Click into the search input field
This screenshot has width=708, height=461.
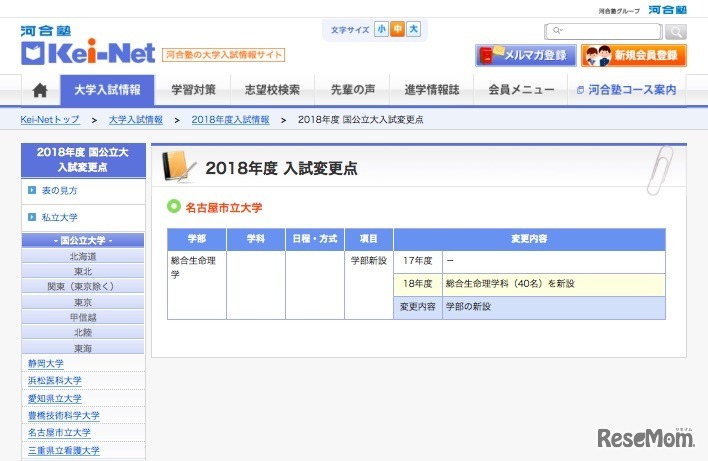tap(604, 31)
